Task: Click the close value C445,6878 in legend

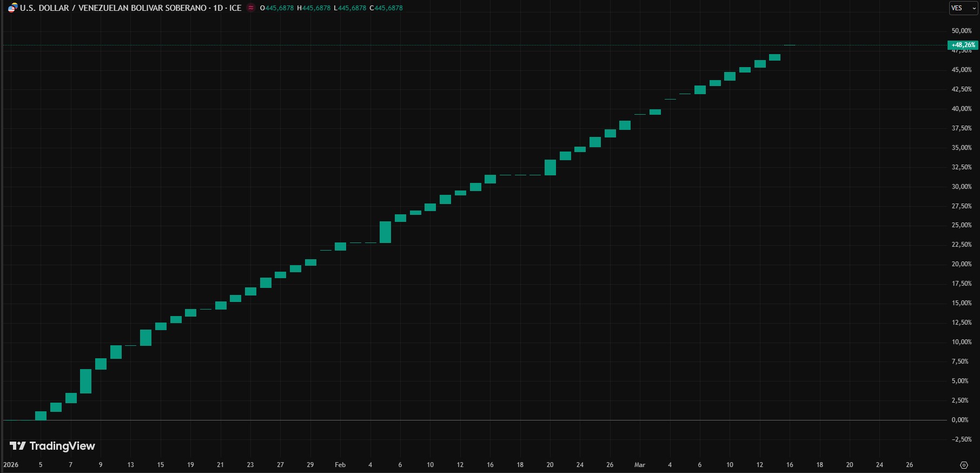Action: point(386,8)
